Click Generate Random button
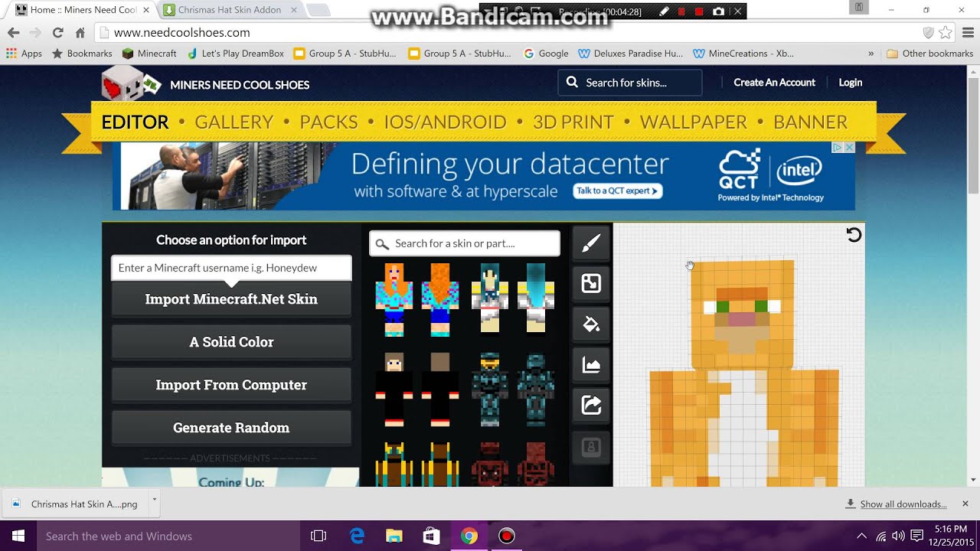 pos(231,428)
